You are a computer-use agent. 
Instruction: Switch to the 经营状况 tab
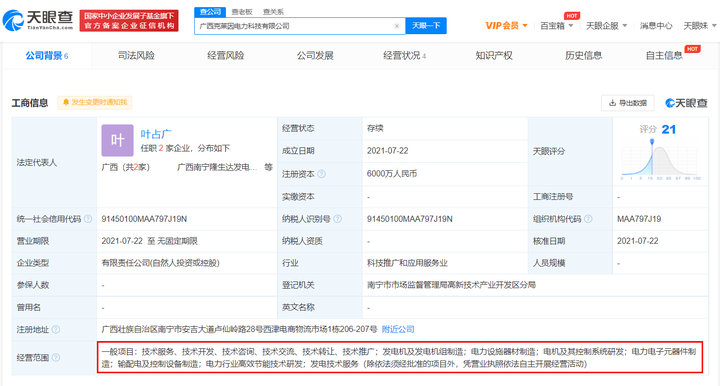coord(405,56)
